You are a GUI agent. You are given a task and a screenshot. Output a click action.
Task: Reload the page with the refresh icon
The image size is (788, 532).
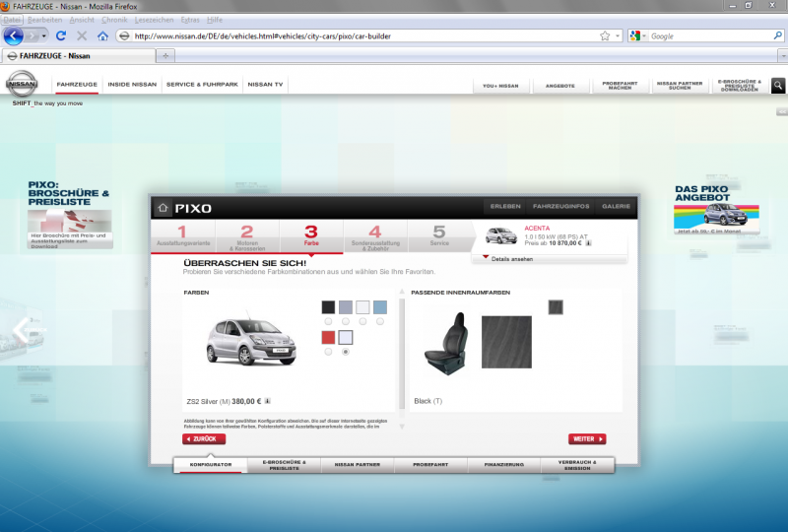click(61, 35)
